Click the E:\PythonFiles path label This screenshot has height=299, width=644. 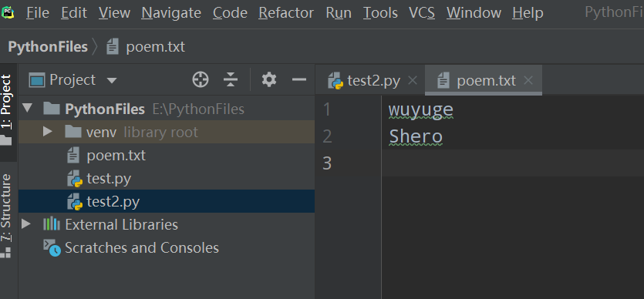(x=198, y=109)
